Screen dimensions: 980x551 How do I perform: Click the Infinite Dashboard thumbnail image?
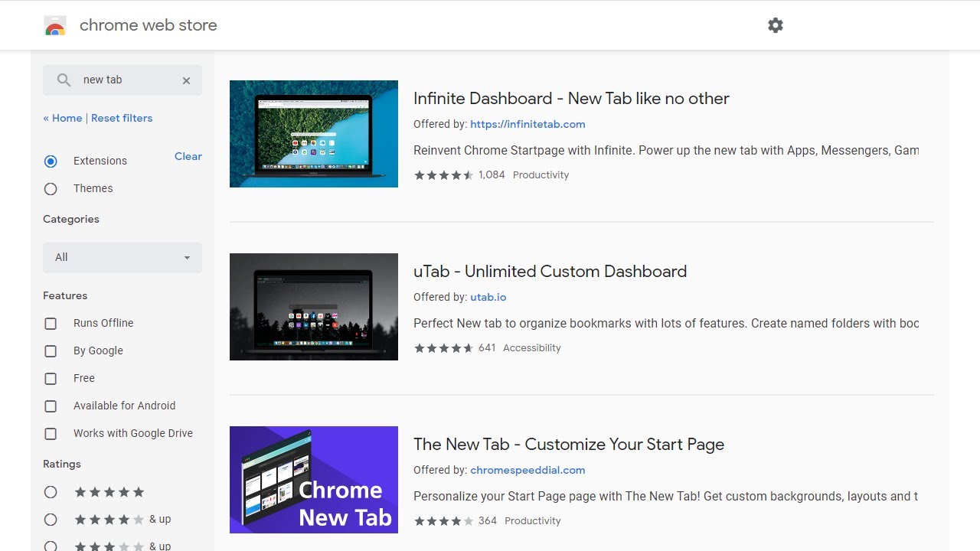314,134
